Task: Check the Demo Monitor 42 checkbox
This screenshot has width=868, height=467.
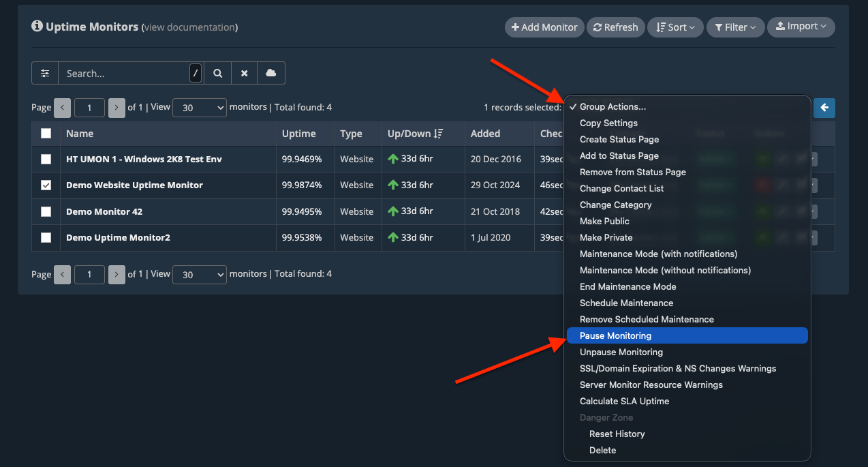Action: pyautogui.click(x=46, y=211)
